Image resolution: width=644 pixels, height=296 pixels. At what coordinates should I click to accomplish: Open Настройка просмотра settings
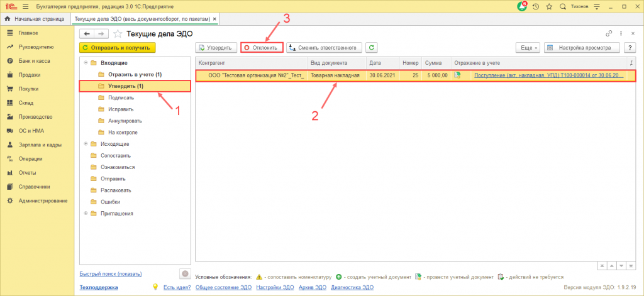(x=582, y=48)
